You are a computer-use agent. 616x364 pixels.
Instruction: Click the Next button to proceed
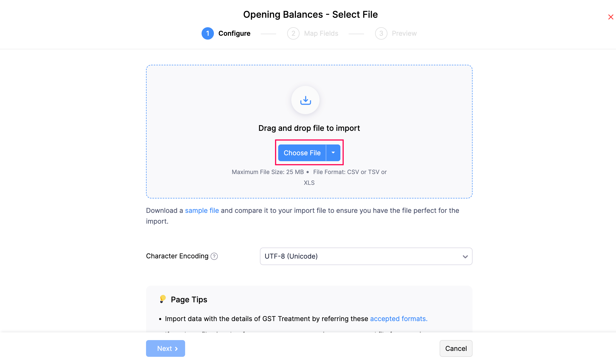(x=165, y=348)
